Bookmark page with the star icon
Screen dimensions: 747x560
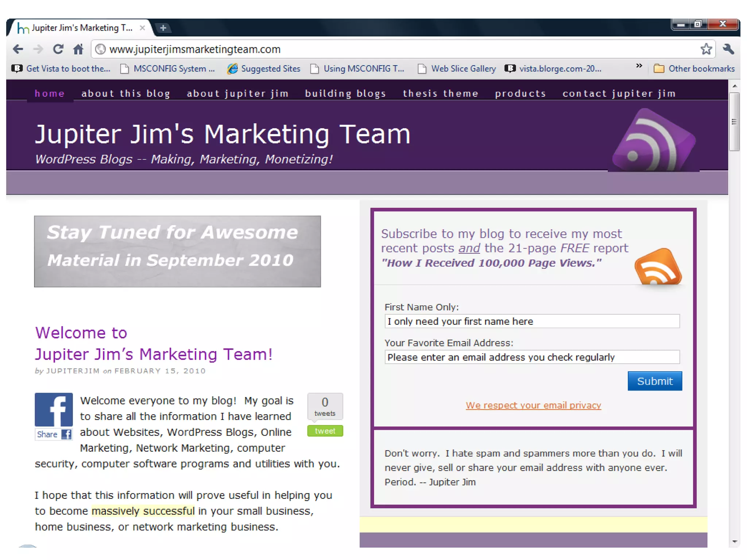coord(706,49)
